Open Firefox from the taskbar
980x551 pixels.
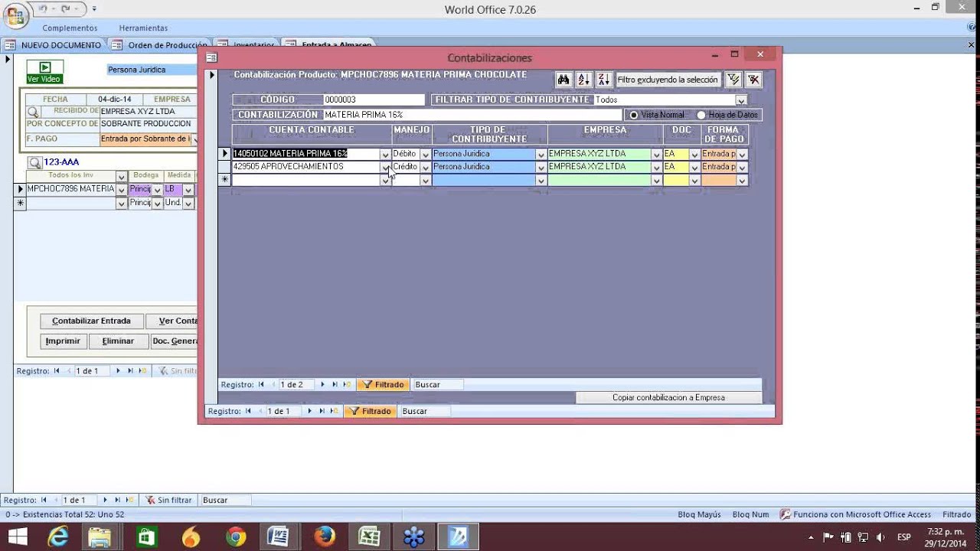coord(325,537)
